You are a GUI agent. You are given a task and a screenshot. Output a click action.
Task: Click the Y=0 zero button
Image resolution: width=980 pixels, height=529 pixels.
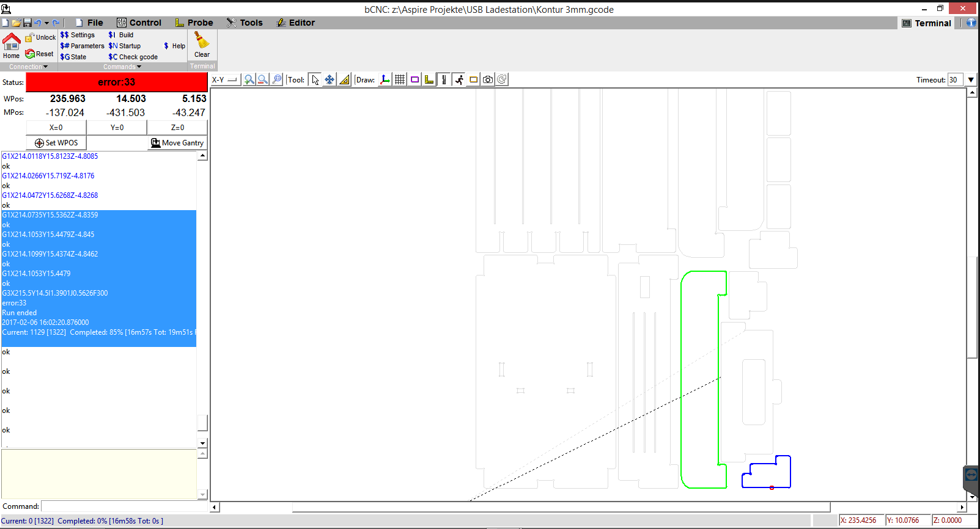coord(117,128)
